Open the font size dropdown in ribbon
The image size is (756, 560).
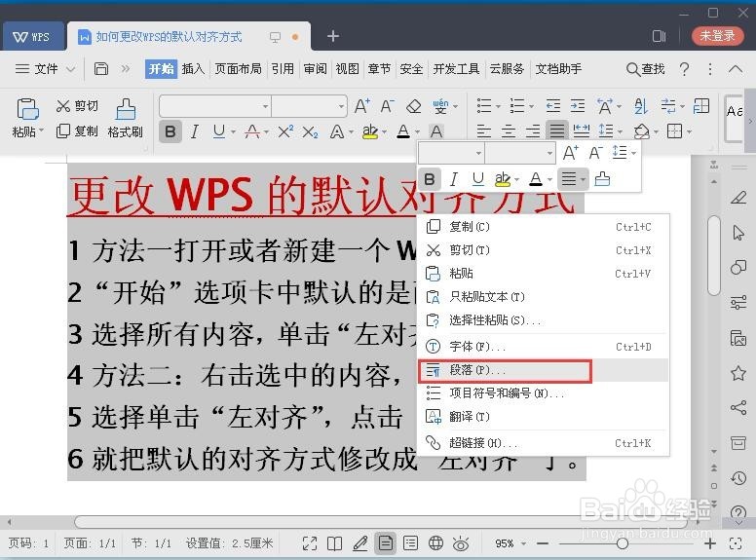341,106
